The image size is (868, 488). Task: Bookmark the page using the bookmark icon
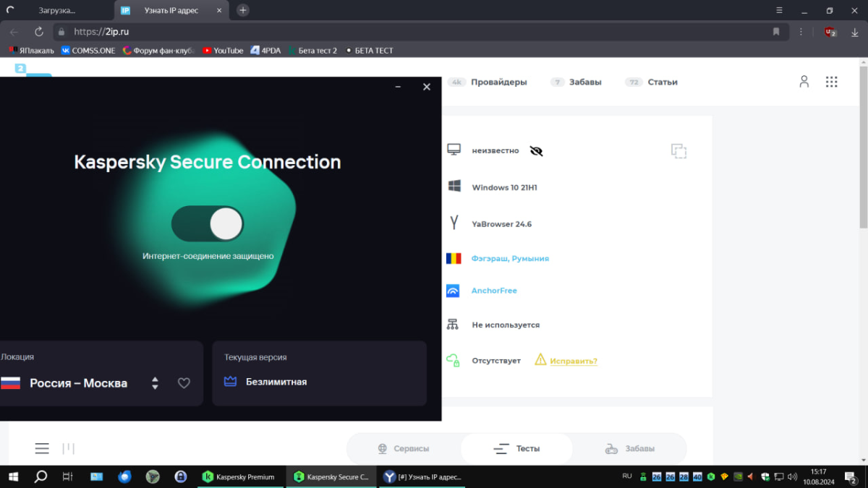776,32
